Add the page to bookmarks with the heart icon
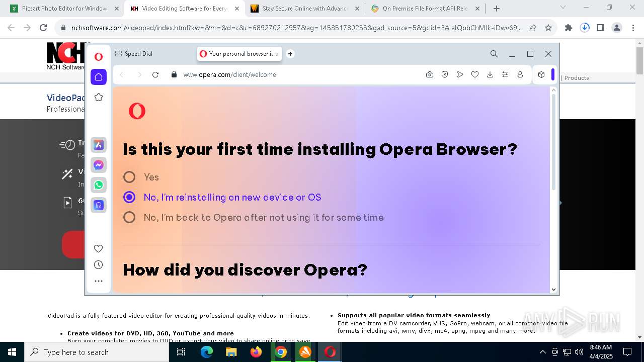Viewport: 644px width, 362px height. click(x=475, y=74)
